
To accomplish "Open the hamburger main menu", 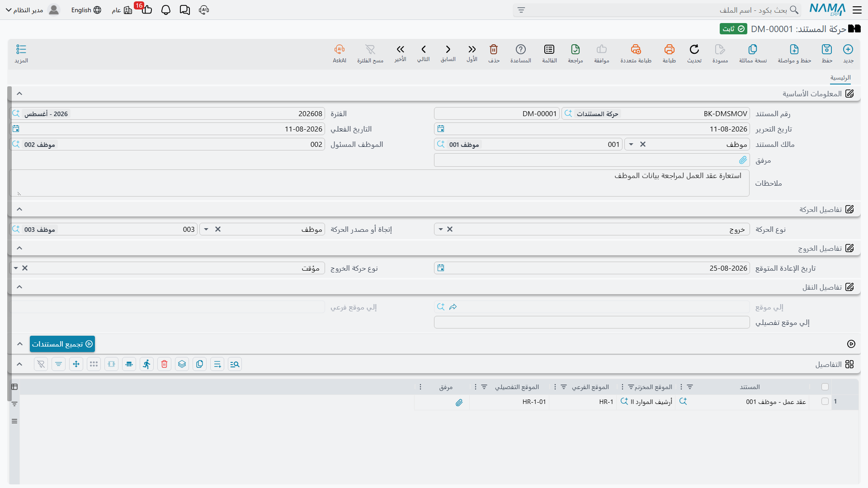I will pos(857,10).
